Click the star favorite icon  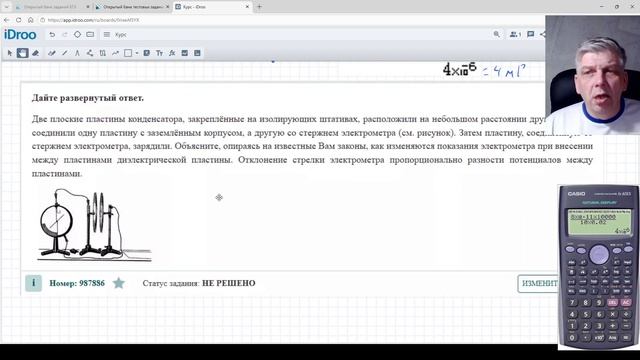119,283
